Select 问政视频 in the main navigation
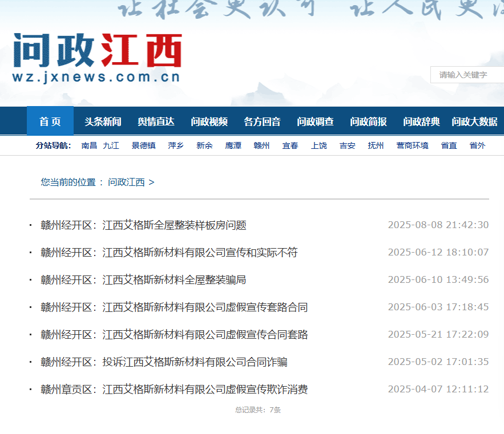 point(209,121)
